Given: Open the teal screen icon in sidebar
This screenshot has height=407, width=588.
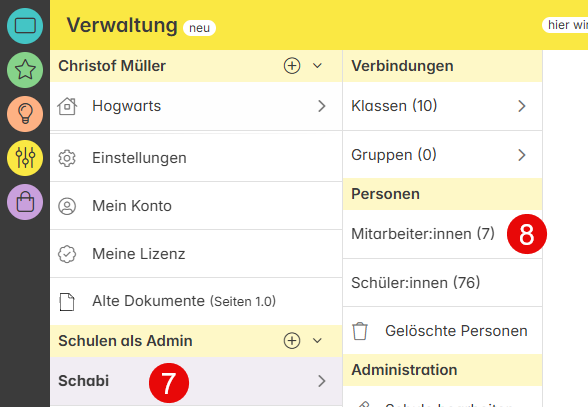Looking at the screenshot, I should (x=25, y=26).
